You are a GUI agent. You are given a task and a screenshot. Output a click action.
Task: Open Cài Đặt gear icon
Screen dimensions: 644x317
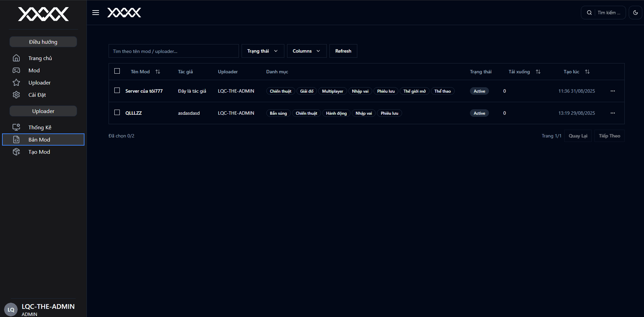coord(16,95)
